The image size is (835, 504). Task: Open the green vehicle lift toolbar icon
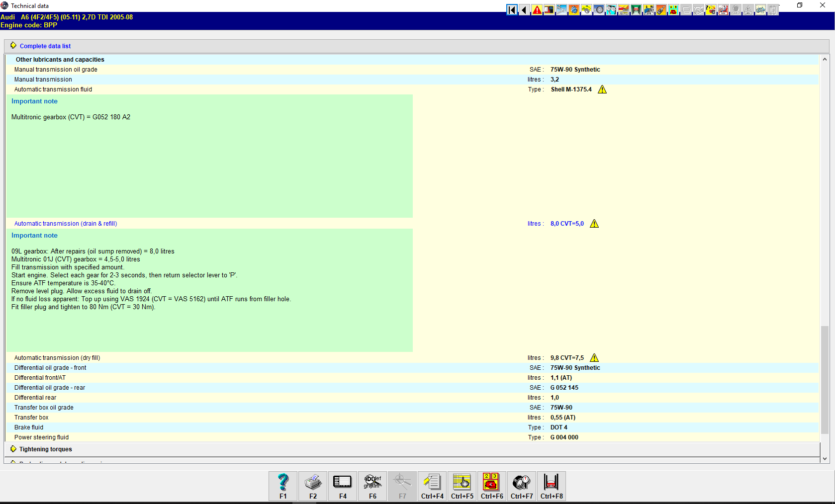636,10
